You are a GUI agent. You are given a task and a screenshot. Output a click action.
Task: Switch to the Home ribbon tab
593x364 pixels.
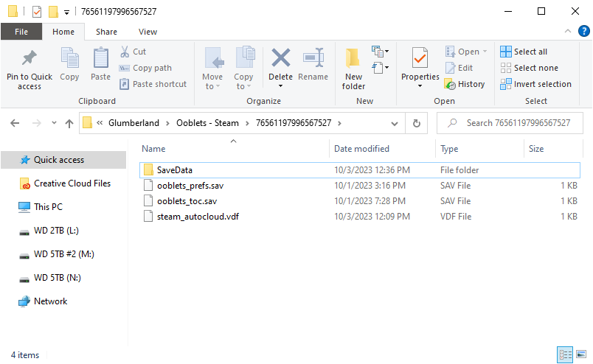pyautogui.click(x=63, y=32)
